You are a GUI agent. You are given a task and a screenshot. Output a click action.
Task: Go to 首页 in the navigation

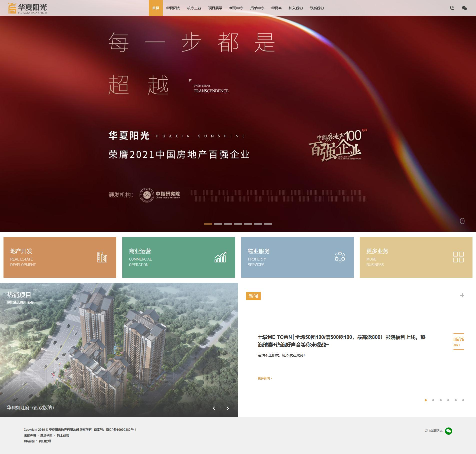coord(156,8)
